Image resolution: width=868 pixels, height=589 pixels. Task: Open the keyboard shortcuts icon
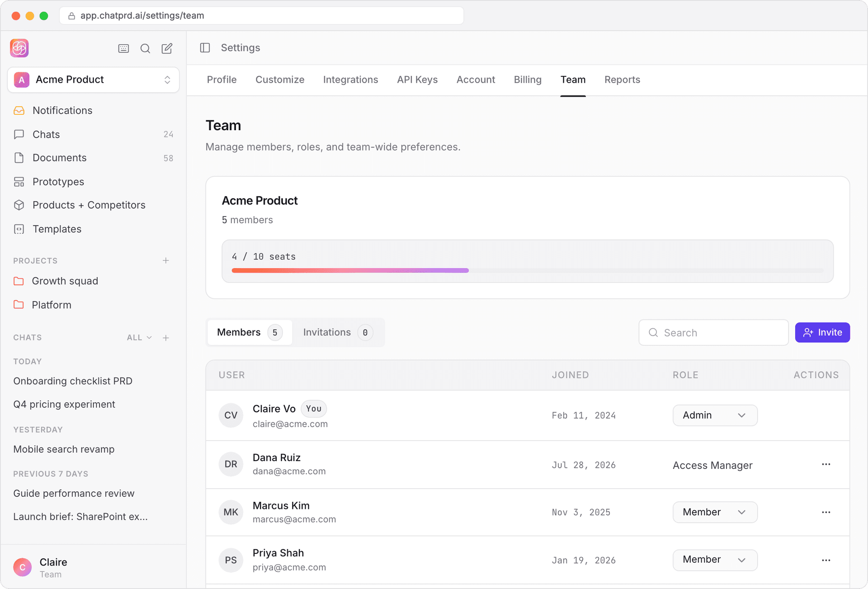point(123,48)
